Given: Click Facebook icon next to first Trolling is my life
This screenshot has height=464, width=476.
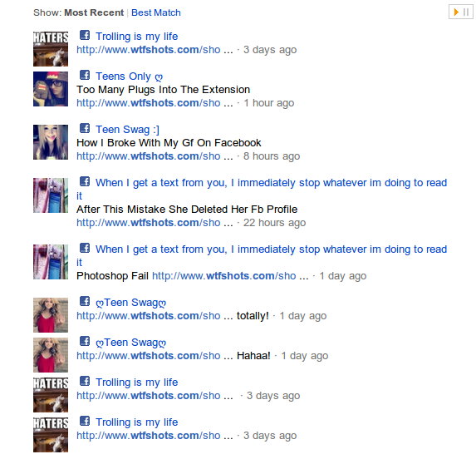Looking at the screenshot, I should (x=85, y=35).
